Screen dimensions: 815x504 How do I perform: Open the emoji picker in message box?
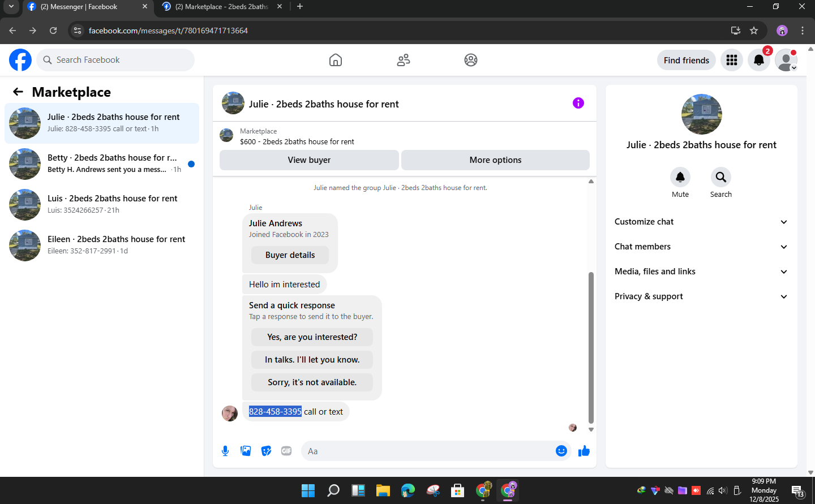[561, 451]
